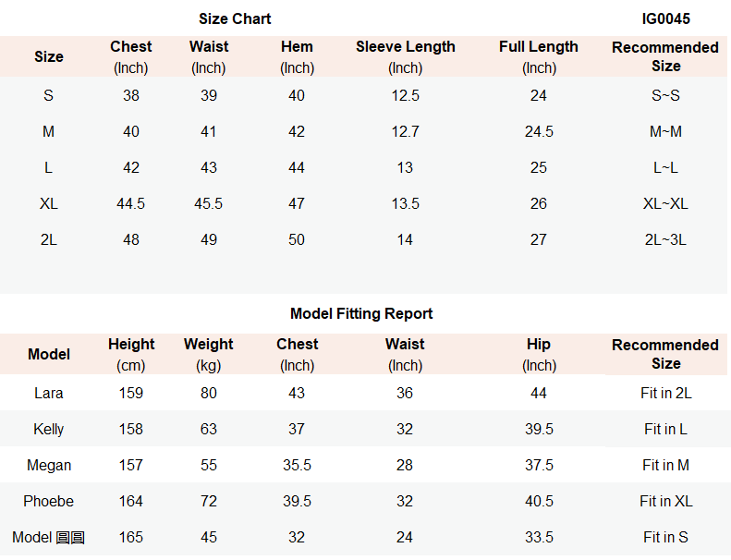Click the 44.5 chest value for XL
Viewport: 731px width, 560px height.
coord(130,204)
